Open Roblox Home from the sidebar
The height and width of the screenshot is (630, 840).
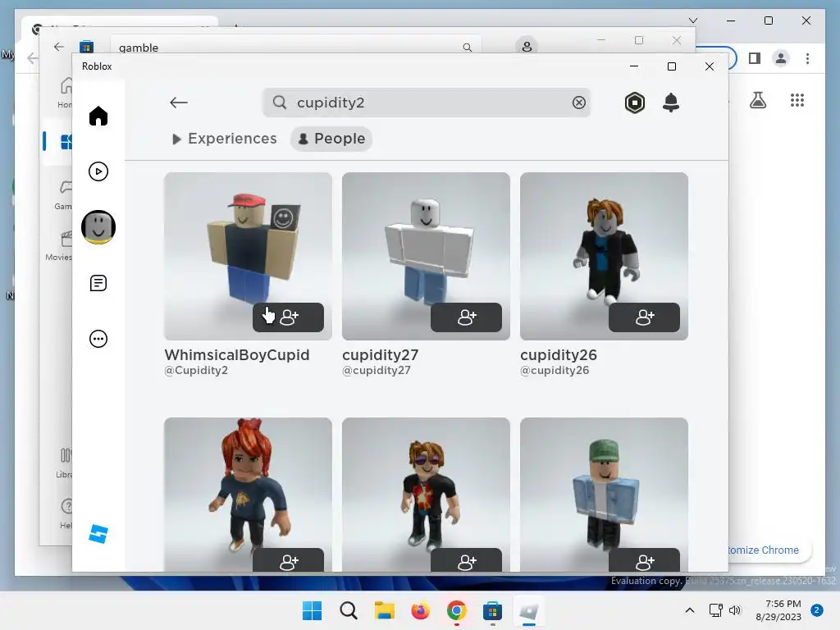tap(98, 116)
